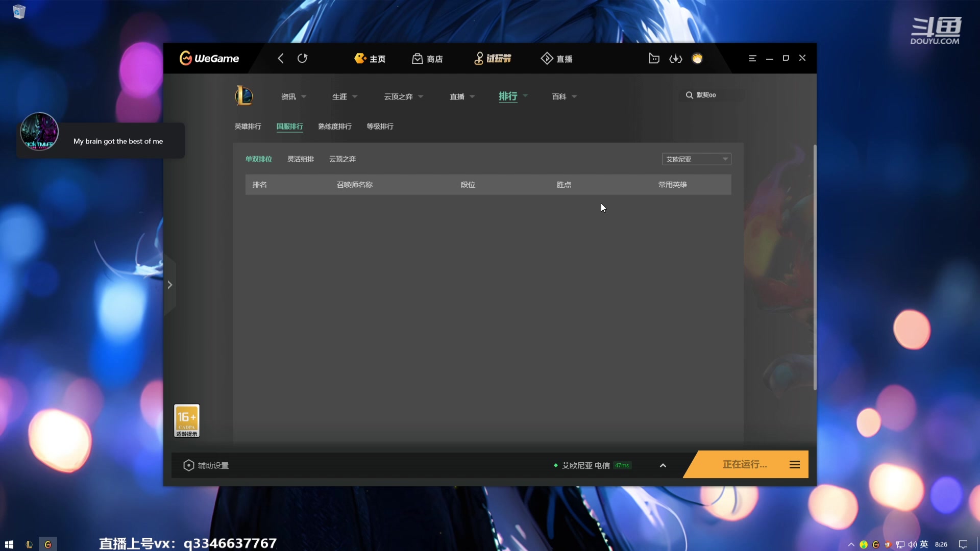Click the 段位 column header
This screenshot has width=980, height=551.
(468, 185)
